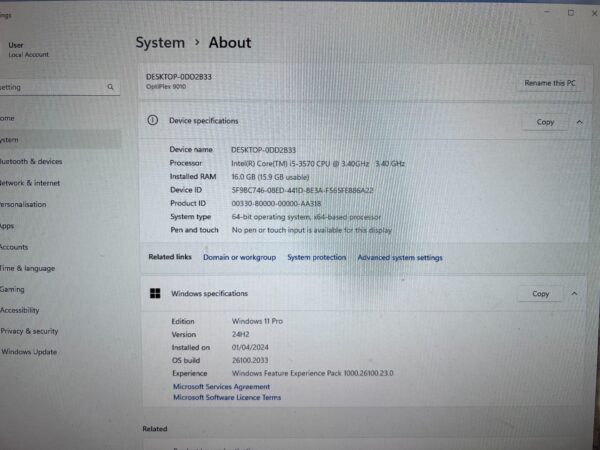Click the Version value 24H2
Screen dimensions: 600x450
pos(240,334)
